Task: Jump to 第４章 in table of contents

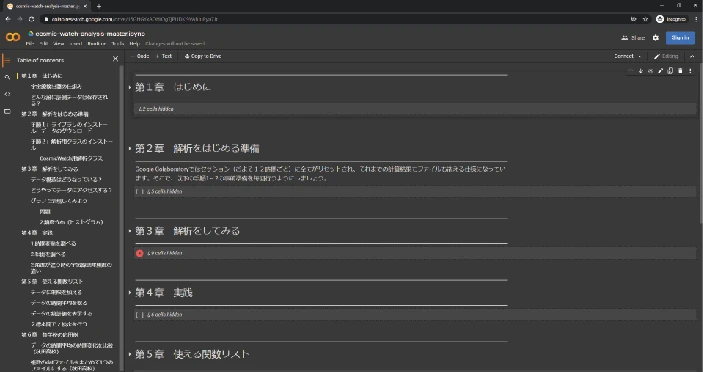Action: [x=37, y=233]
